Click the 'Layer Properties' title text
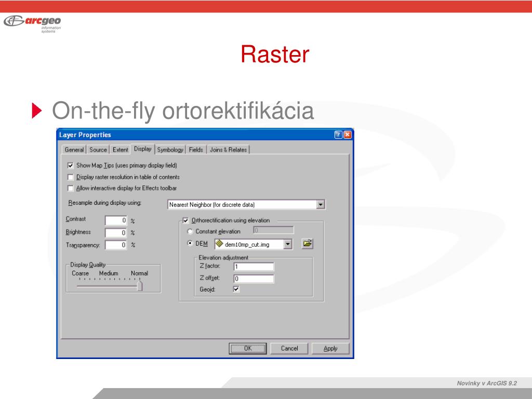 85,135
